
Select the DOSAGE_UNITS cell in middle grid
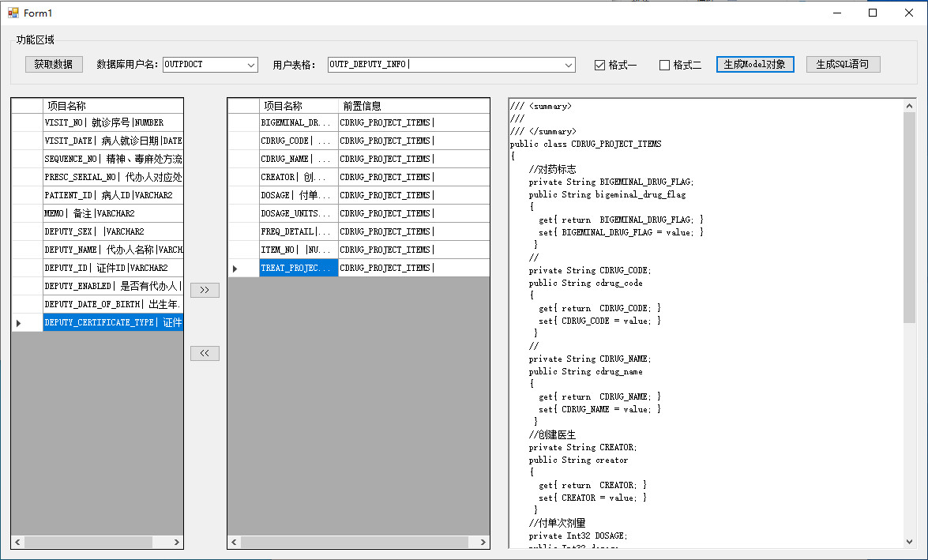pos(299,213)
